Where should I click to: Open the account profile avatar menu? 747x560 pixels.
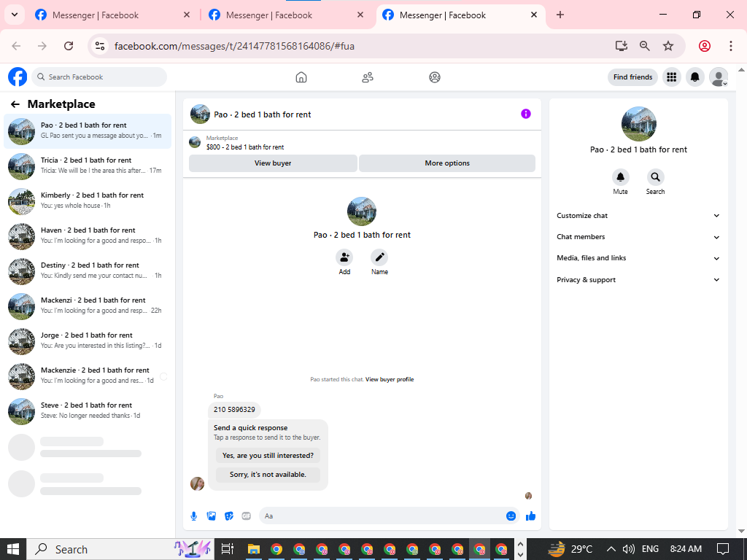[x=719, y=77]
